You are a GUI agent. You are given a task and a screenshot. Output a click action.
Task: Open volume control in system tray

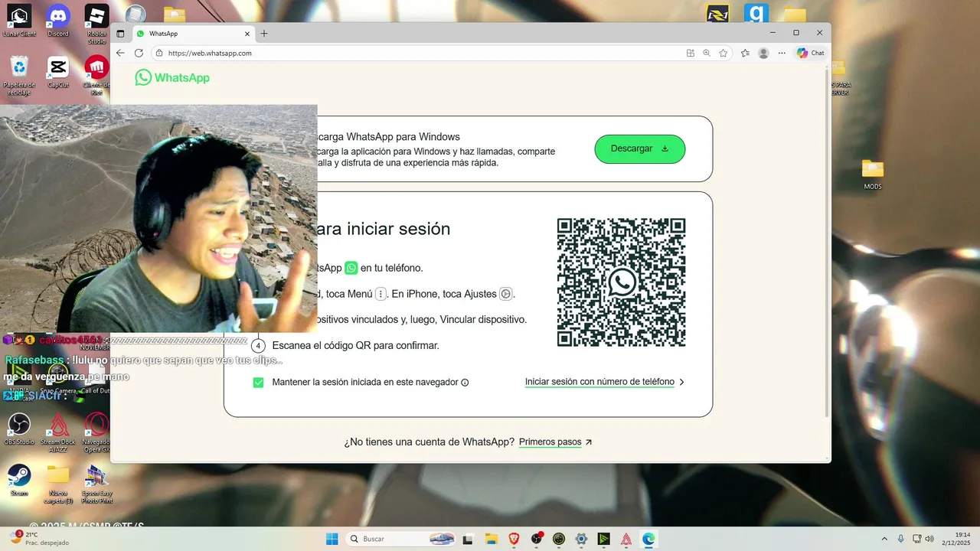pyautogui.click(x=929, y=539)
